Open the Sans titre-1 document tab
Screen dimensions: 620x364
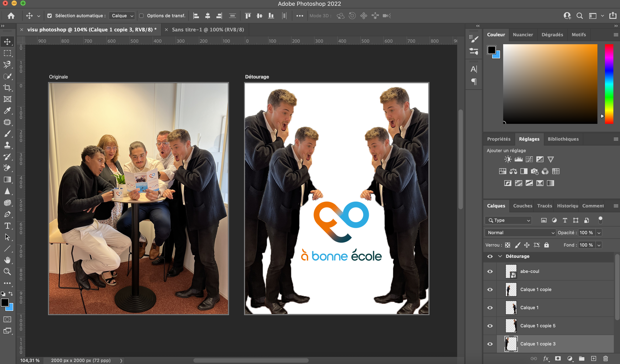click(x=208, y=30)
